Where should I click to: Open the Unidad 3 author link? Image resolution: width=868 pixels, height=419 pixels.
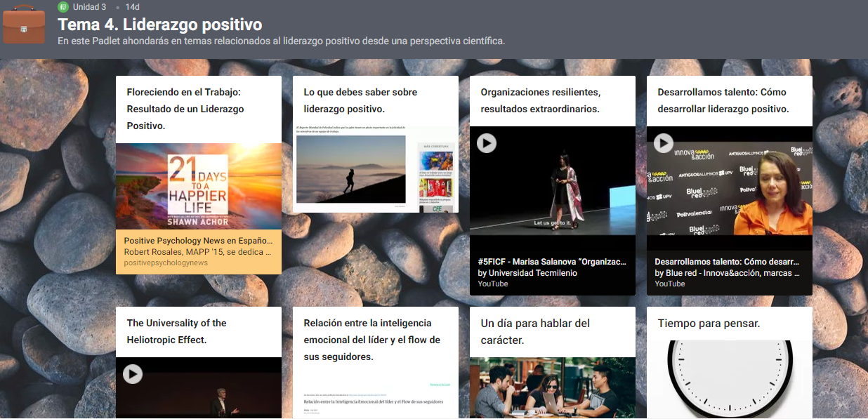[x=89, y=7]
